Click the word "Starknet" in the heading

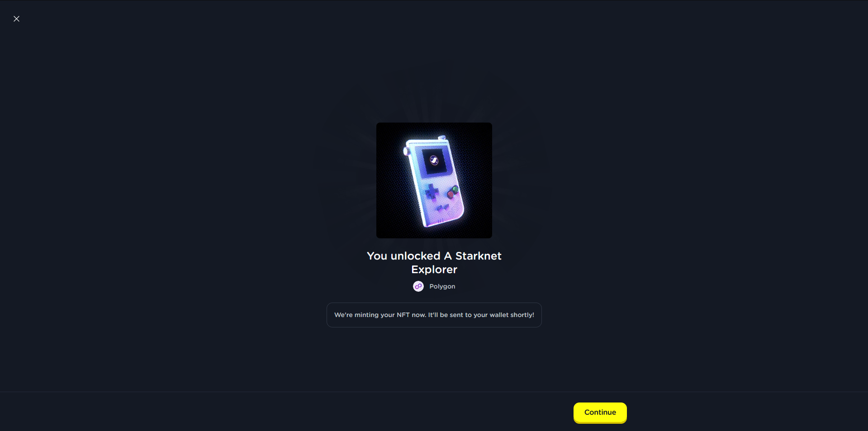coord(478,256)
